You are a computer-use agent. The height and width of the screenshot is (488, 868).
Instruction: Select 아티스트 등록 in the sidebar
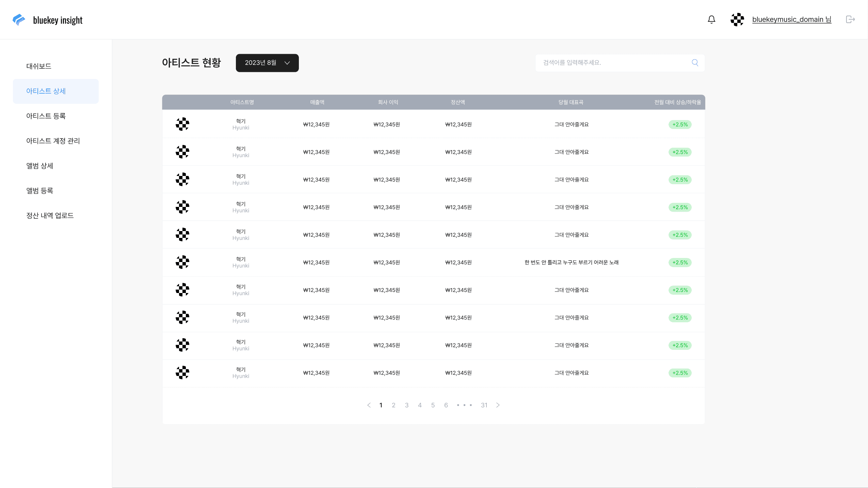click(46, 116)
